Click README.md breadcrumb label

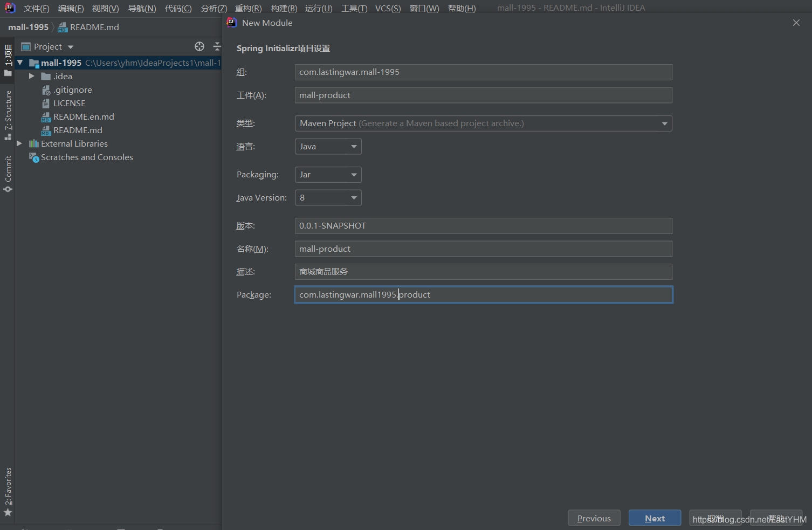pyautogui.click(x=94, y=27)
